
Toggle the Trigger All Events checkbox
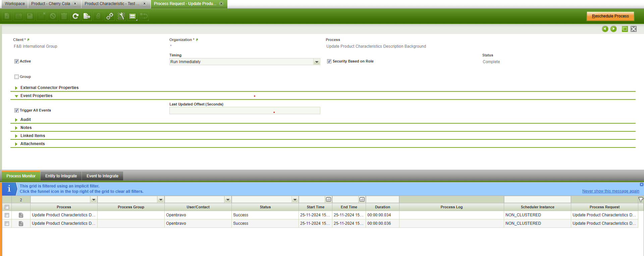16,111
